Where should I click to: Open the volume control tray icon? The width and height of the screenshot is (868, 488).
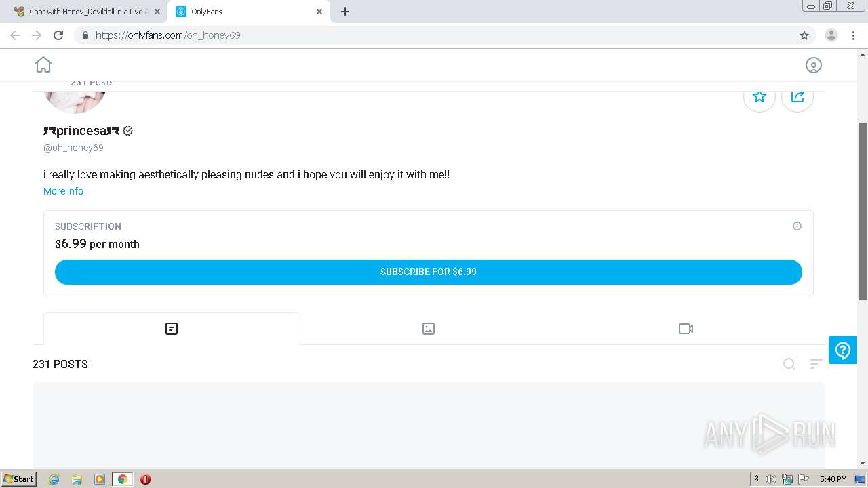click(x=771, y=479)
